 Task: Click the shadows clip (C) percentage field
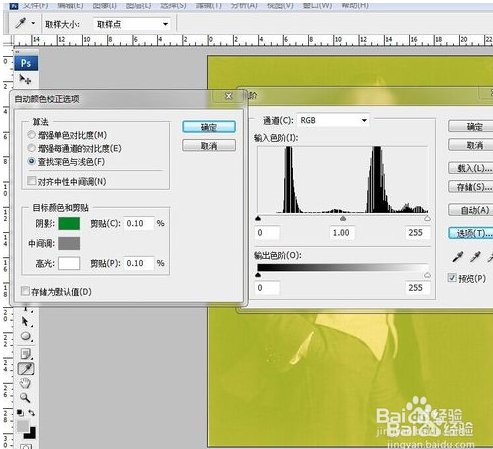139,223
